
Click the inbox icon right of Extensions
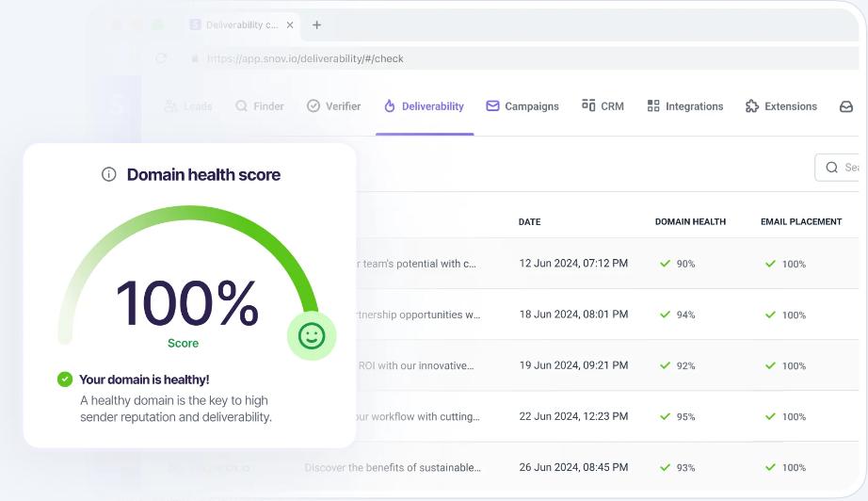point(845,106)
